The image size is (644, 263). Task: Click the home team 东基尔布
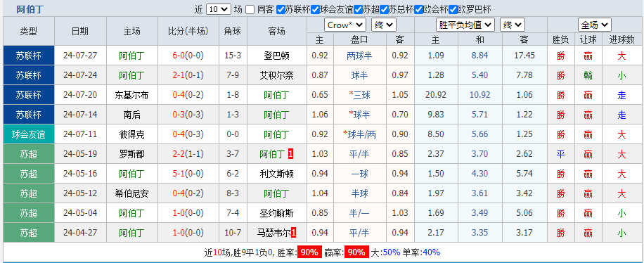132,95
